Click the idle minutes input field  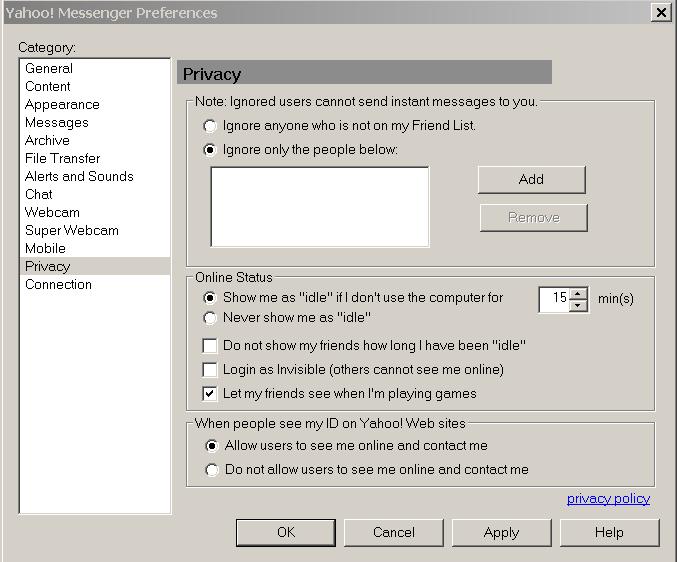click(x=554, y=299)
